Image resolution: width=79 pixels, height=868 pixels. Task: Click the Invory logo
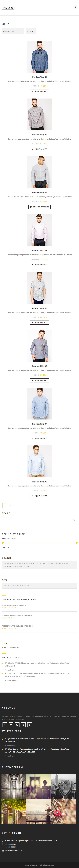8,7
